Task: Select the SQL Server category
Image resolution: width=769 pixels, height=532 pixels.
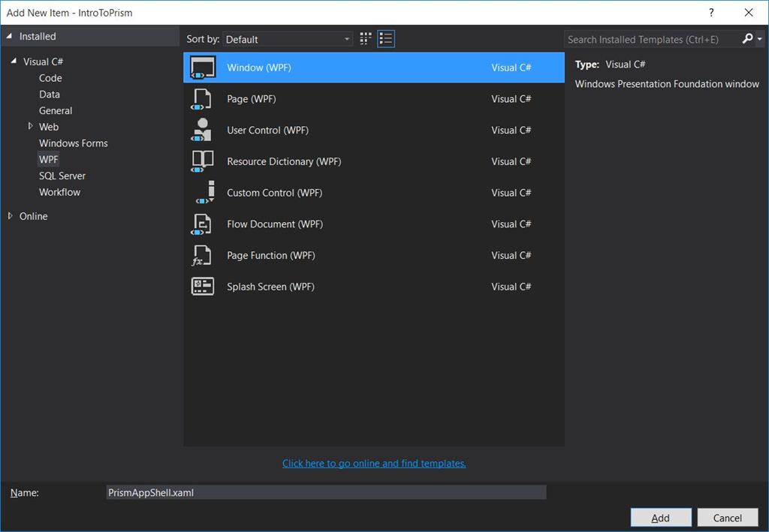Action: 62,176
